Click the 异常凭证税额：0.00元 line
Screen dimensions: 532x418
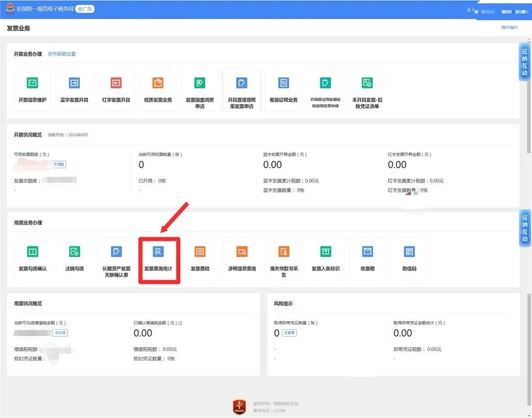tap(417, 349)
